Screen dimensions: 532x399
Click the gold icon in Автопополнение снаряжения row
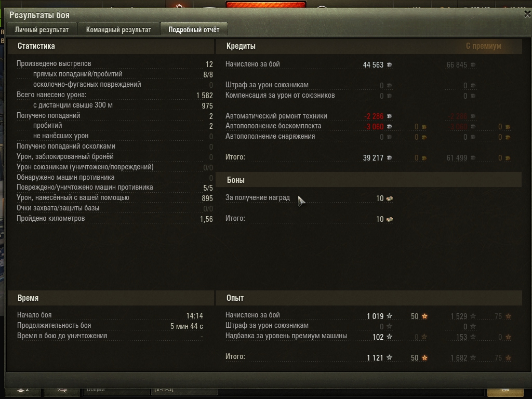tap(424, 137)
